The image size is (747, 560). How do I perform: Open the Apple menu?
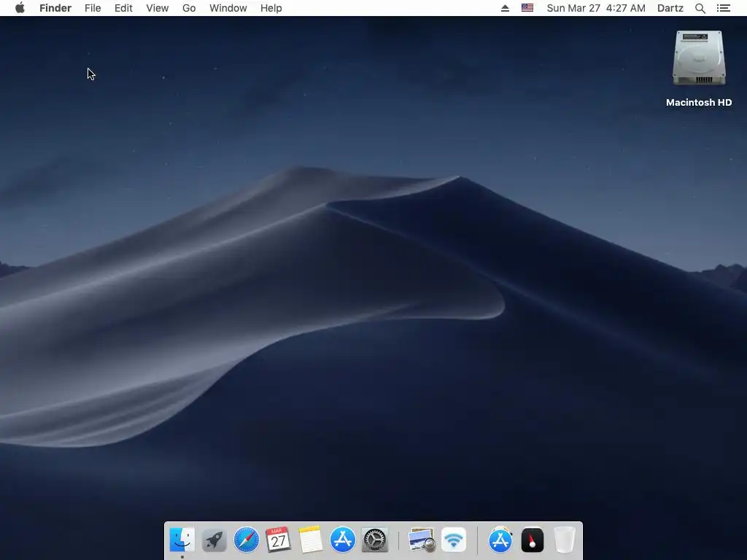[x=20, y=8]
